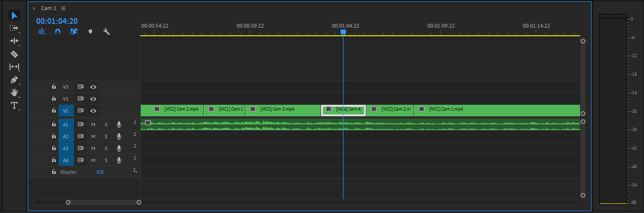
Task: Select the [MC4] Cam 4 clip
Action: [343, 111]
